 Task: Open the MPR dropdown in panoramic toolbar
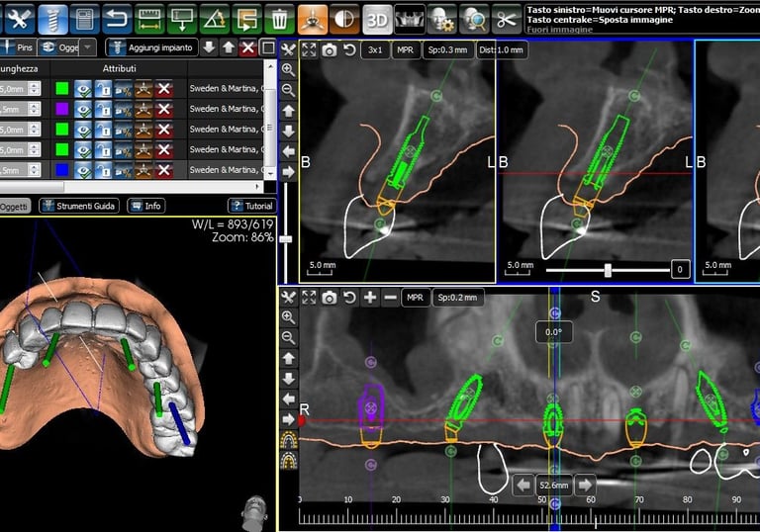coord(415,298)
